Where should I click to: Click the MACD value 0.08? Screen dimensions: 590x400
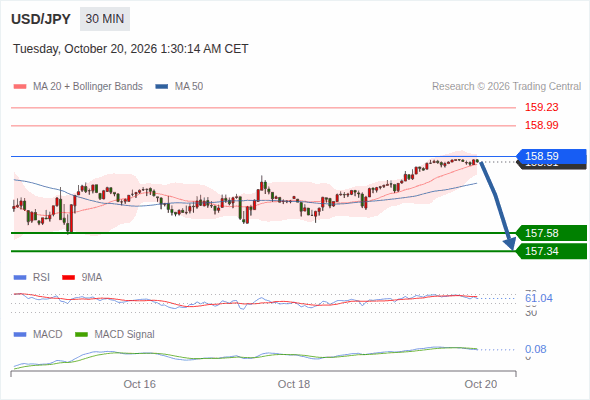click(x=536, y=349)
